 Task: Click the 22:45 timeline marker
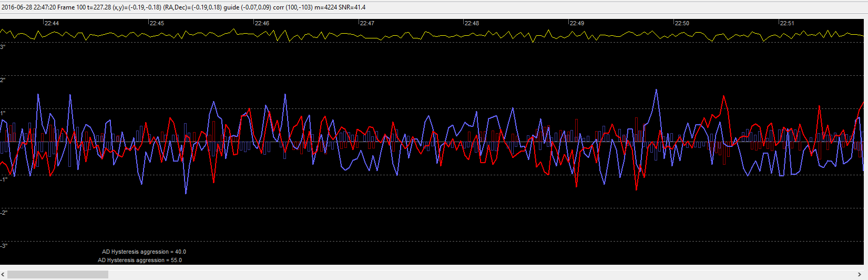[157, 23]
